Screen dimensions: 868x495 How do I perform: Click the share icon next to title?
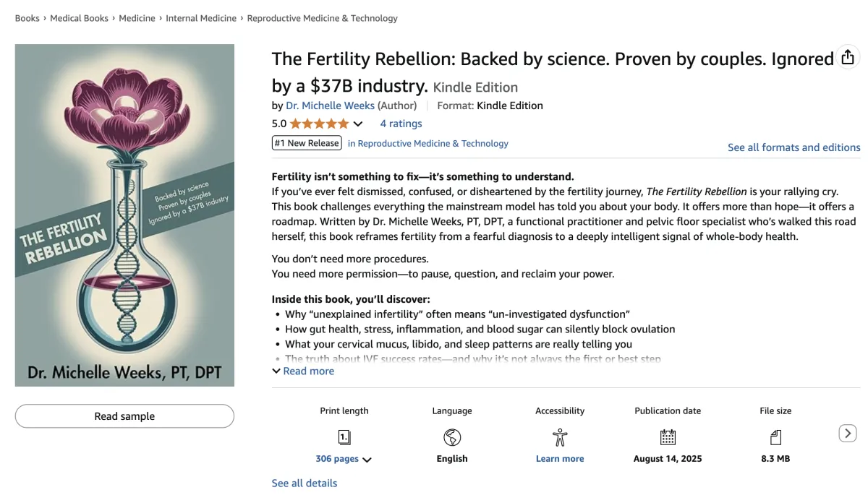coord(848,58)
